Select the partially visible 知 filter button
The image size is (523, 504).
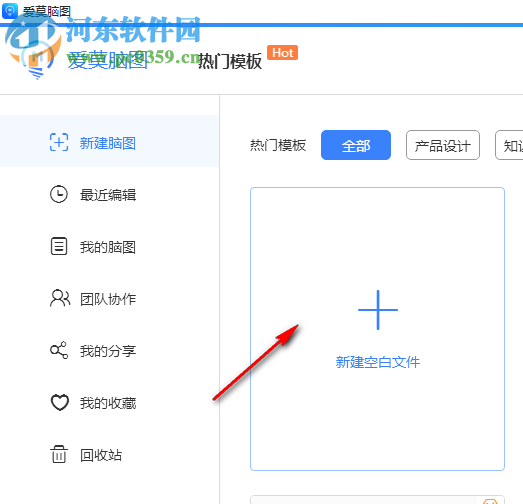tap(509, 145)
